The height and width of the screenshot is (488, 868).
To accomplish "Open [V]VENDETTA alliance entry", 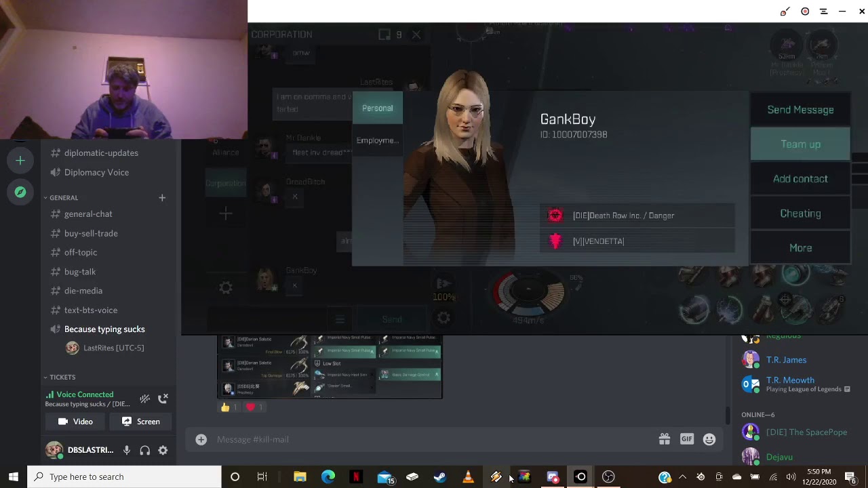I will click(x=637, y=241).
